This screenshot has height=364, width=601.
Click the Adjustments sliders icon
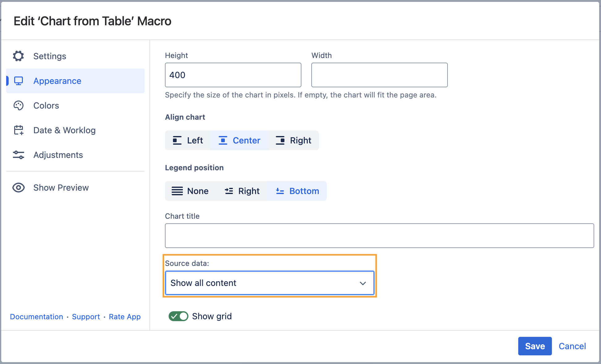click(x=19, y=155)
